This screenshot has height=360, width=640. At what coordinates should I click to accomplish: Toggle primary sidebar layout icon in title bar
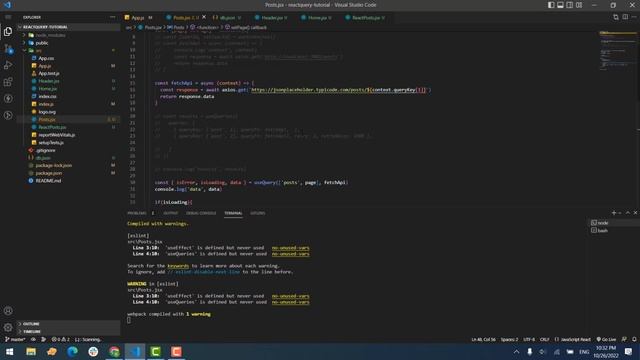pyautogui.click(x=551, y=5)
